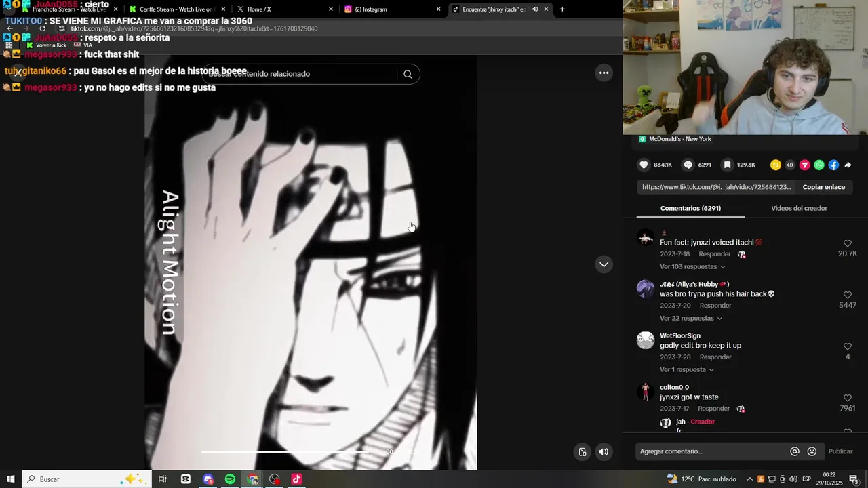The image size is (868, 488).
Task: Open the TikTok app from the taskbar
Action: click(296, 479)
